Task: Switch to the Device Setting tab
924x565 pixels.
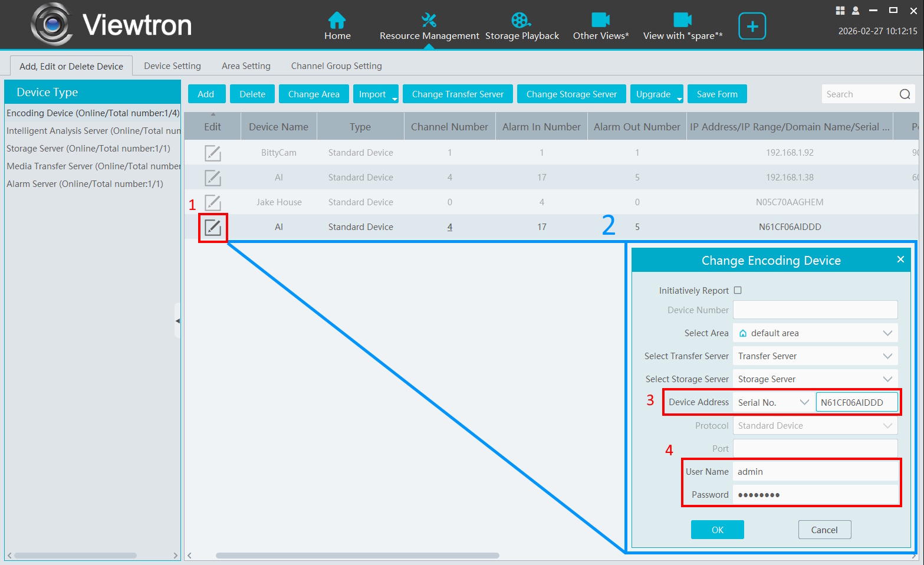Action: [x=172, y=66]
